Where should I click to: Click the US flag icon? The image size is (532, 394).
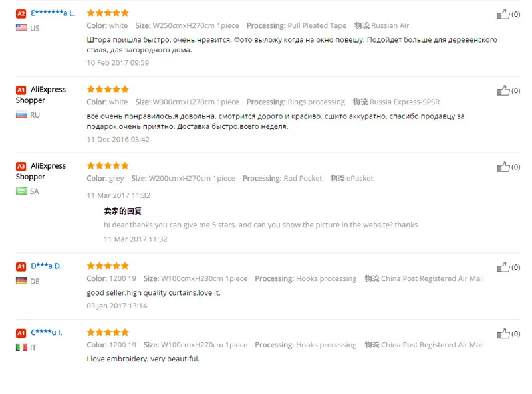click(x=21, y=27)
